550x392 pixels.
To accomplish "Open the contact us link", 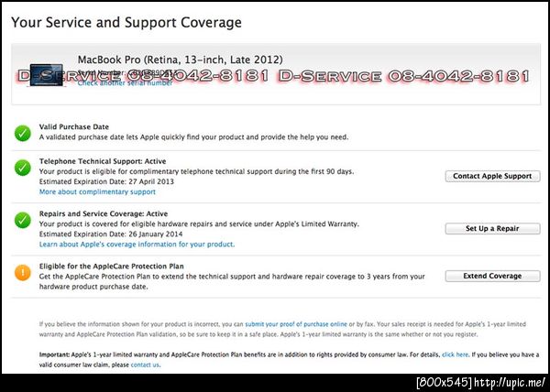I will click(145, 365).
